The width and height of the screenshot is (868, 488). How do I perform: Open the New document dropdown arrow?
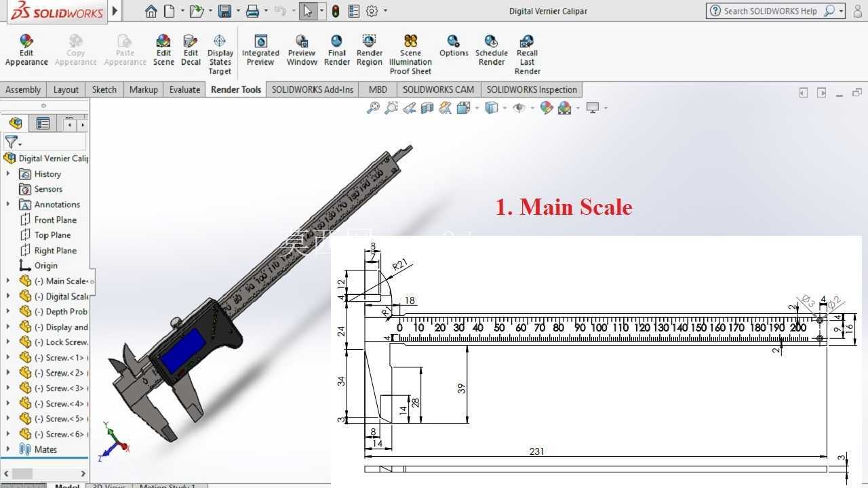click(182, 11)
